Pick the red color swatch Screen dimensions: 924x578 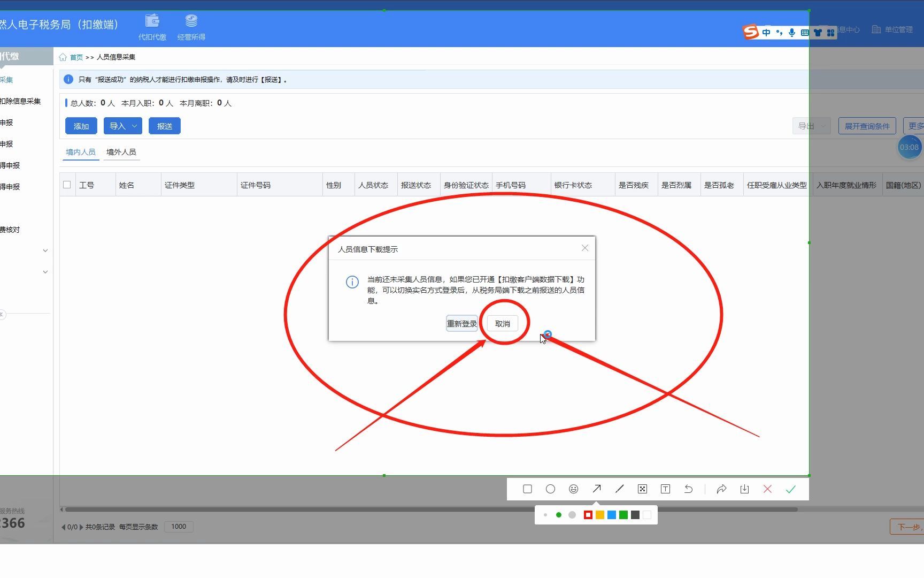[x=588, y=515]
